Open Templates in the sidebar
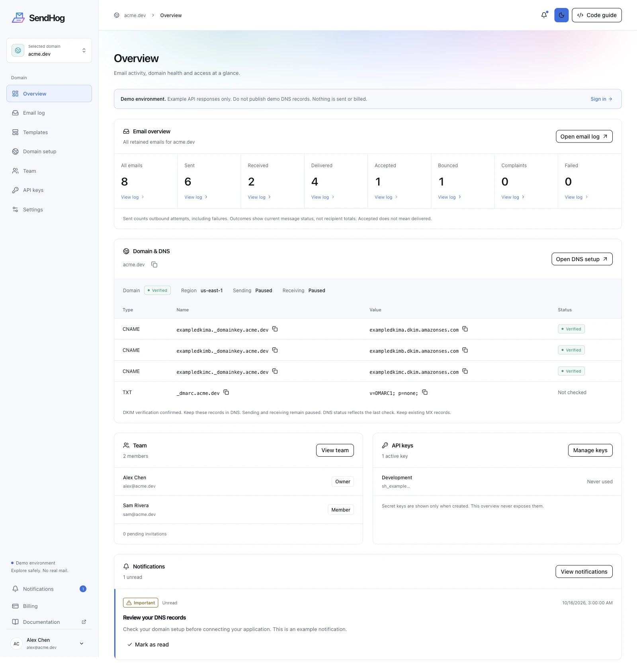This screenshot has width=637, height=672. (49, 132)
